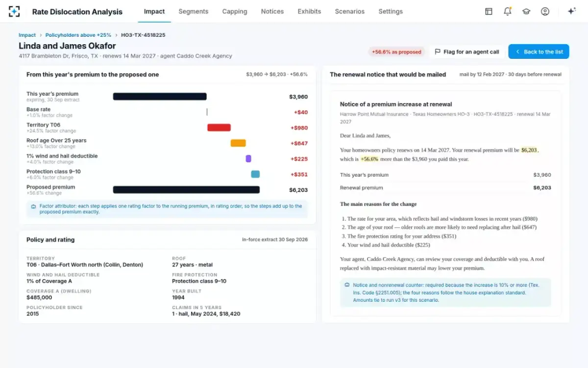Click the claims hail May 2024 value

coord(206,314)
